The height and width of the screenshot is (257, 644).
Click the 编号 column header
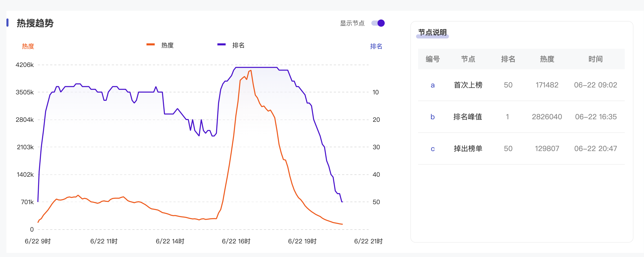point(433,59)
